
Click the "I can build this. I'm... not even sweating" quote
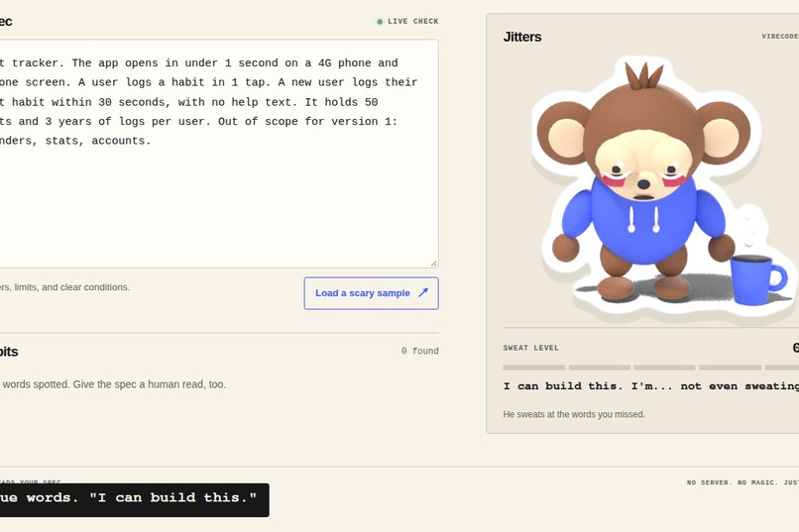[x=651, y=386]
